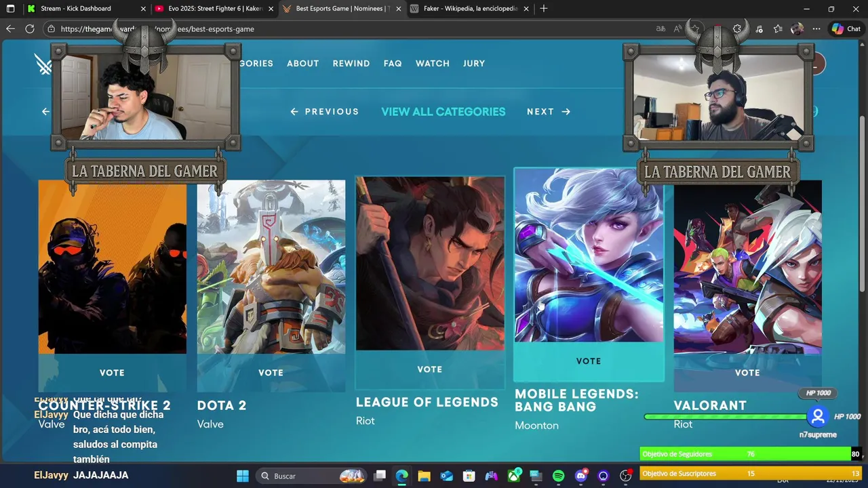Click VIEW ALL CATEGORIES link
Screen dimensions: 868x488
click(443, 112)
